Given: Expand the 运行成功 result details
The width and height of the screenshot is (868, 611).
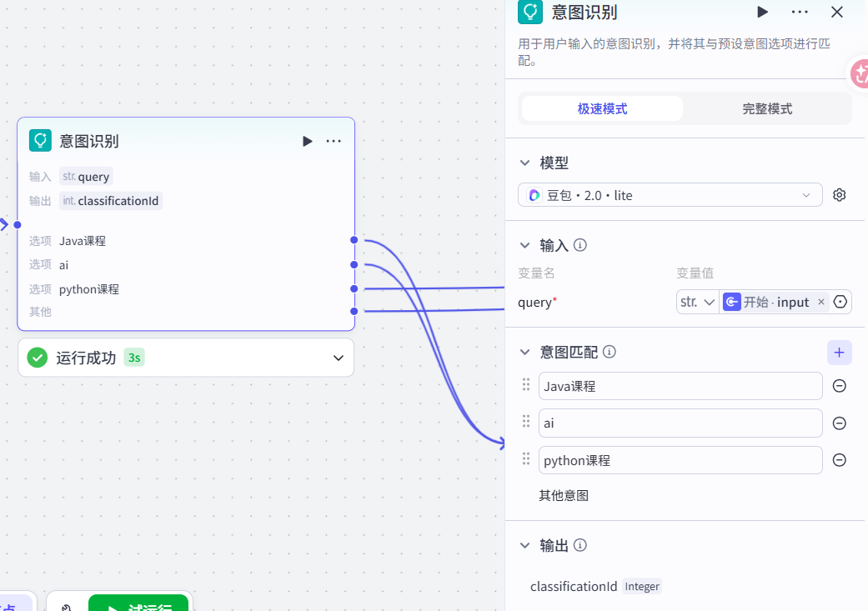Looking at the screenshot, I should [339, 358].
